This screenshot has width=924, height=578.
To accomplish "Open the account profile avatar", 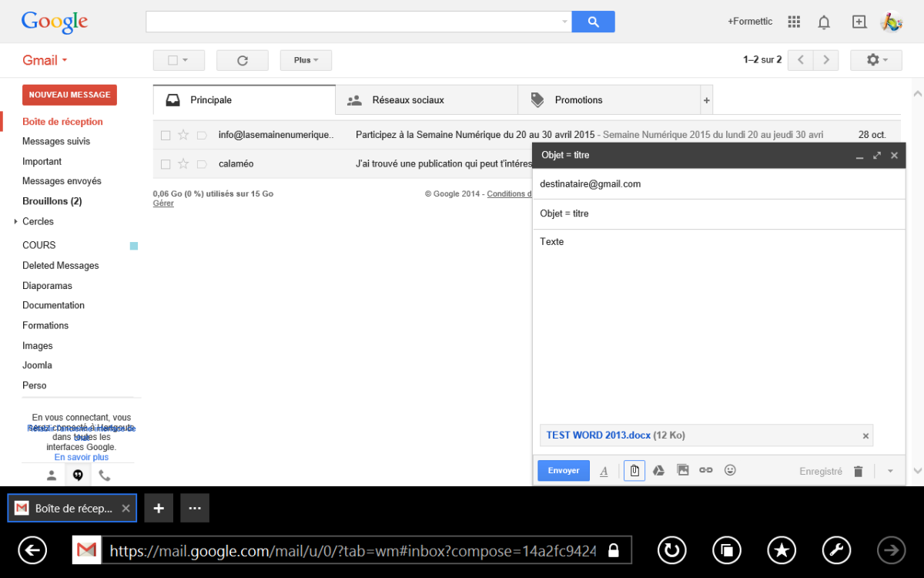I will [892, 22].
